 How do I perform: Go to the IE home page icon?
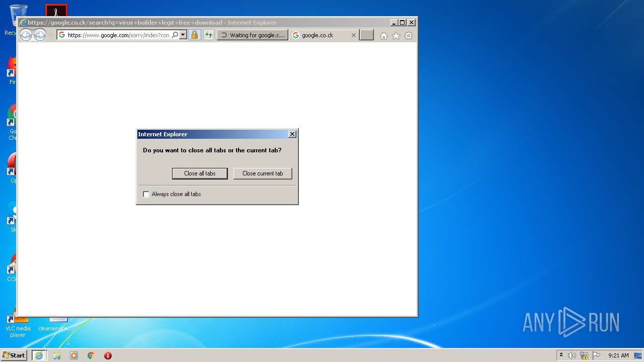point(384,36)
